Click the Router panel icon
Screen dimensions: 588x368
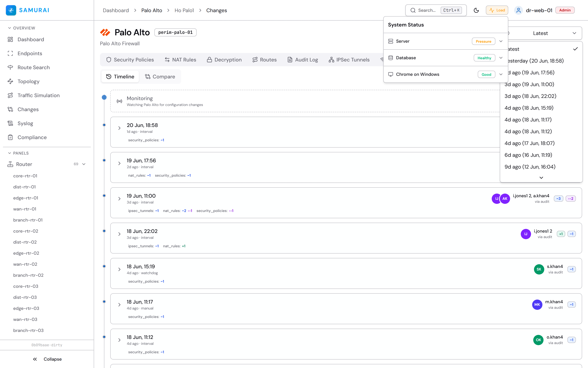[x=10, y=164]
